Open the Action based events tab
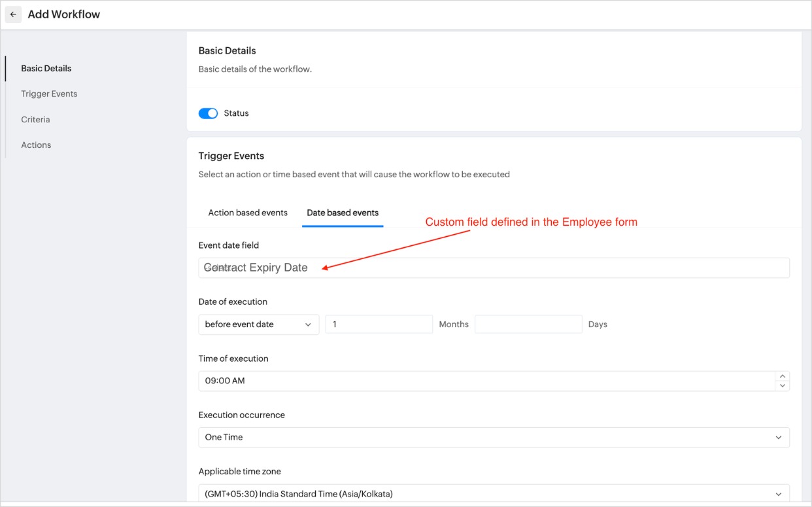The image size is (812, 507). point(248,213)
